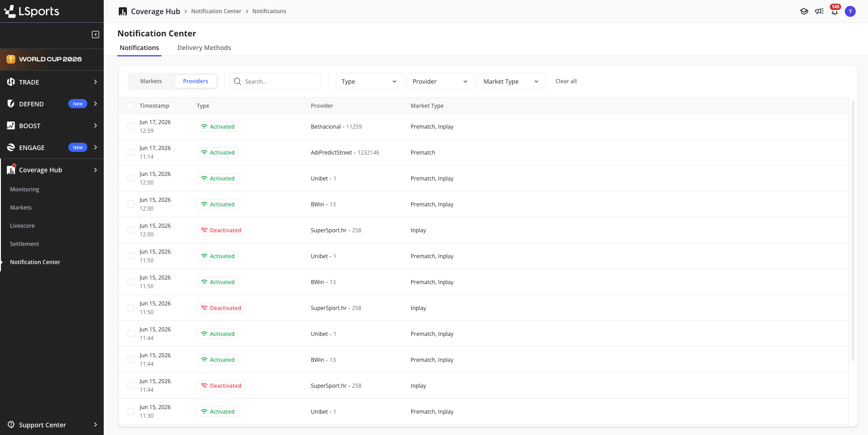Open the Provider filter dropdown
This screenshot has height=435, width=868.
pos(440,81)
